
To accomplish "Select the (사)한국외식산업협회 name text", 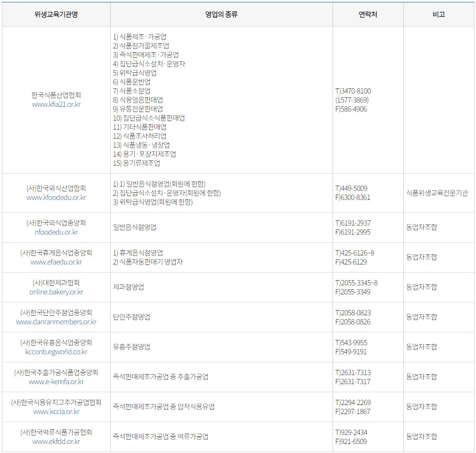I will click(56, 189).
